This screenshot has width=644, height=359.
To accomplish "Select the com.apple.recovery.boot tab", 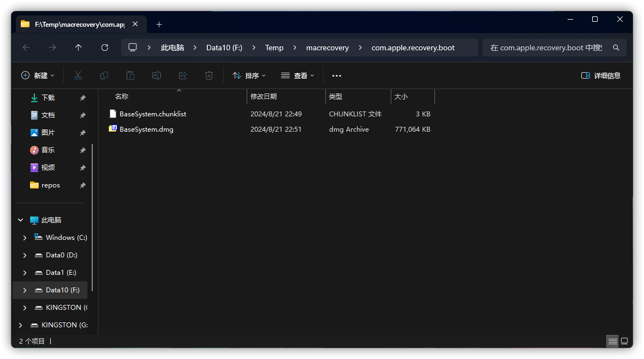I will [76, 24].
